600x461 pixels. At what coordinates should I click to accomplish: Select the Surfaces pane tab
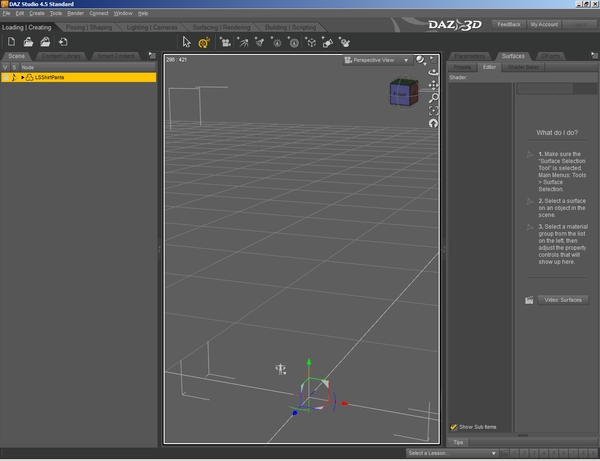(513, 56)
